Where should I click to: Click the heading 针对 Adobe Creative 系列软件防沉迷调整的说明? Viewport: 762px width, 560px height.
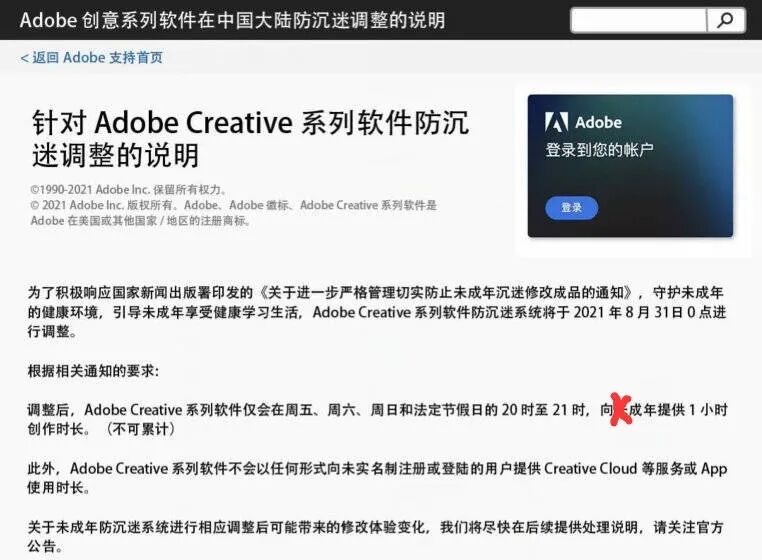click(251, 139)
